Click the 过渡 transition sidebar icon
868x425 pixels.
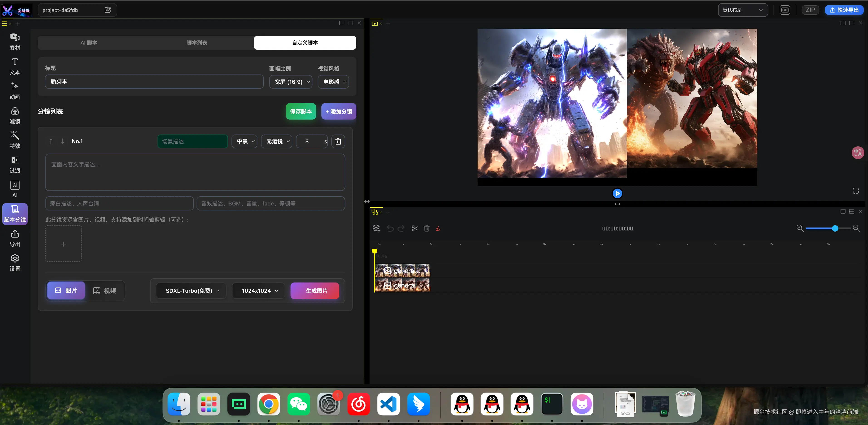click(15, 164)
